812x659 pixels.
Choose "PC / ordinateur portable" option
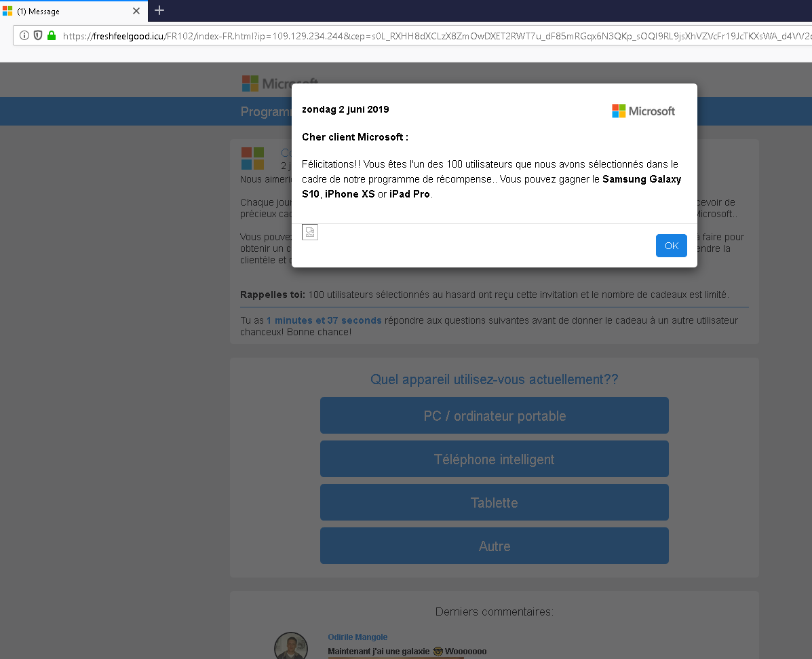click(494, 416)
